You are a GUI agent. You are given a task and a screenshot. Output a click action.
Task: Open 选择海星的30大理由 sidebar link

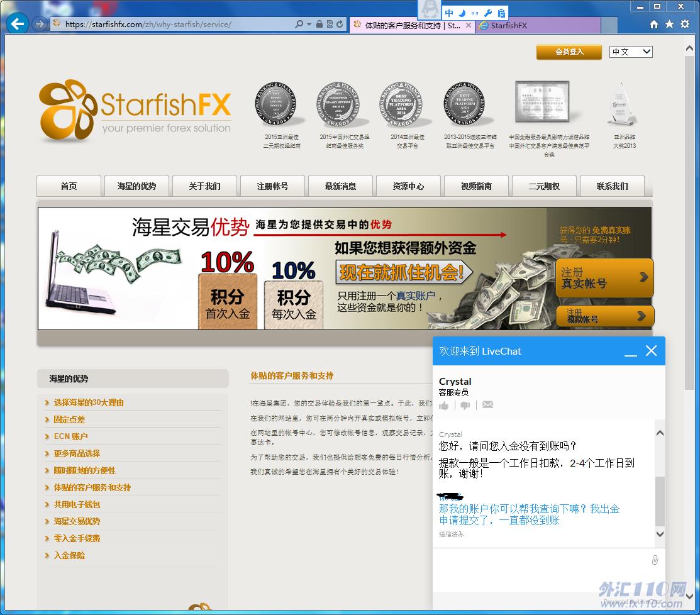(89, 402)
